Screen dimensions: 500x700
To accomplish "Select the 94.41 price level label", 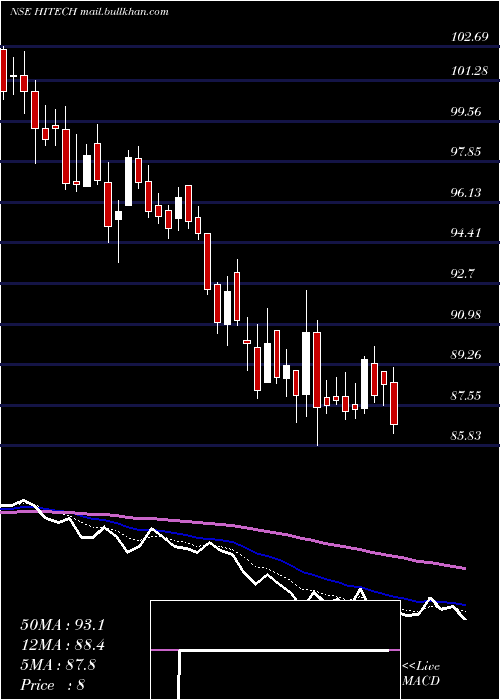I will coord(466,233).
